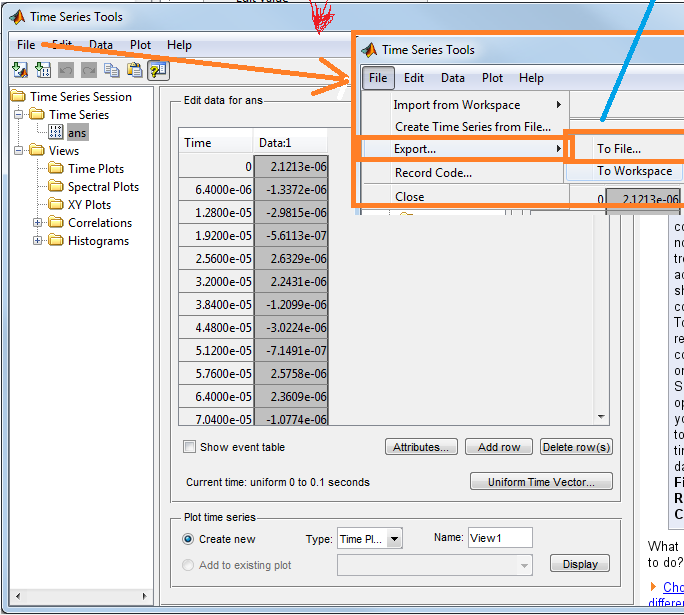
Task: Select the Add to existing plot radio button
Action: pos(188,565)
